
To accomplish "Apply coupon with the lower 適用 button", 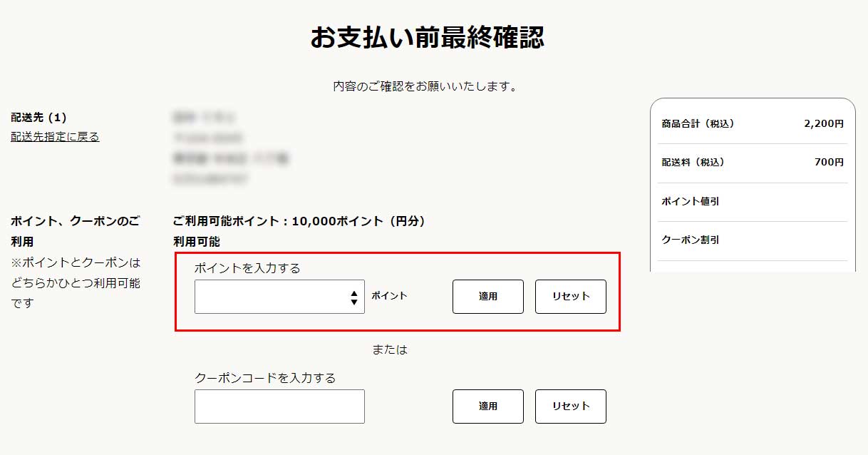I will [x=488, y=407].
